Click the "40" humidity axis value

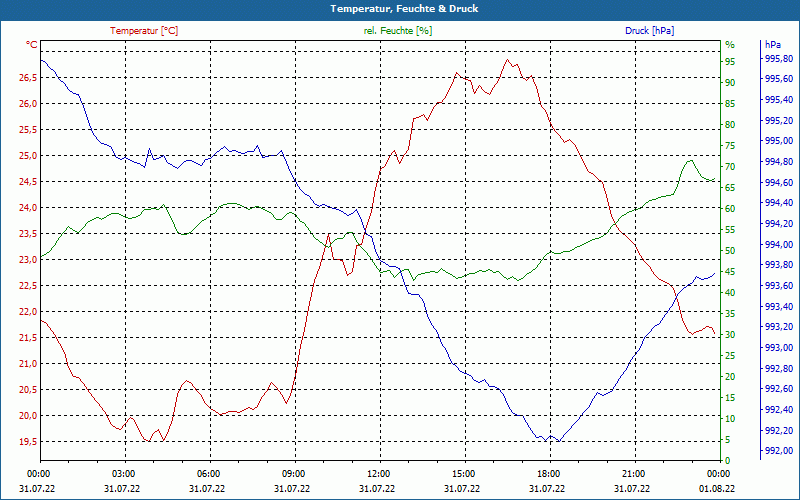pos(730,293)
